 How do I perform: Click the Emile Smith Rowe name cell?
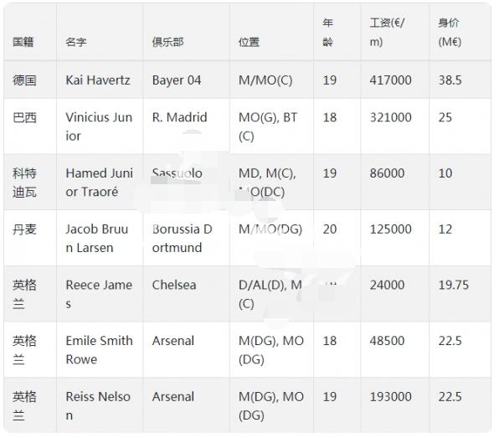click(x=99, y=350)
